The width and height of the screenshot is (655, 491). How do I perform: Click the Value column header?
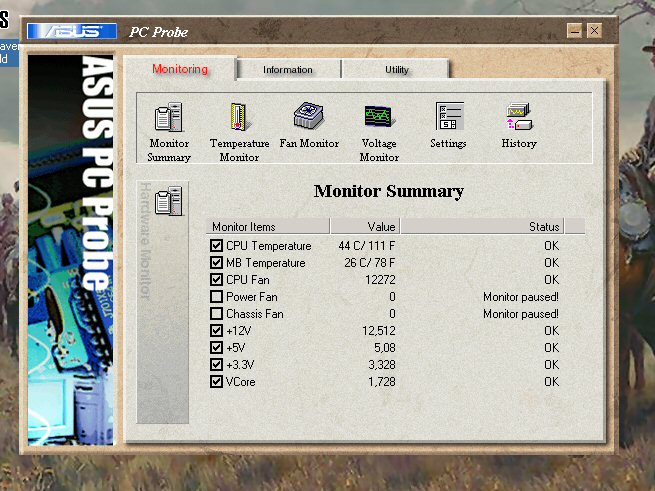click(x=366, y=226)
